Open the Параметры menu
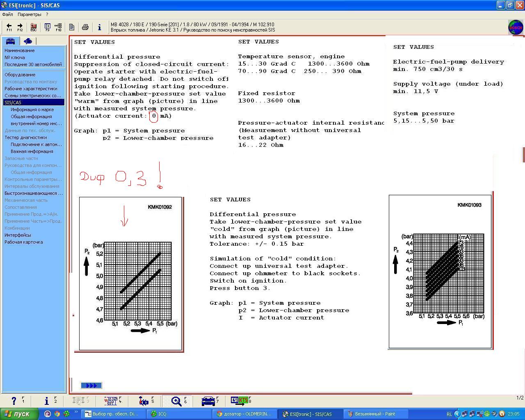Viewport: 525px width, 420px height. tap(30, 14)
